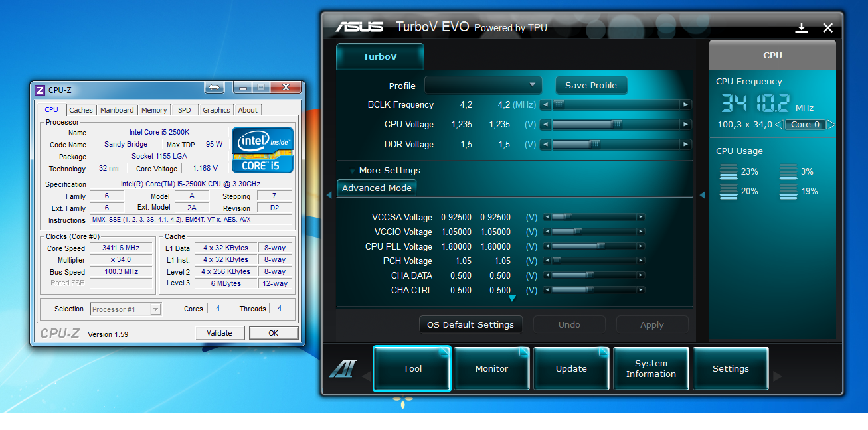Viewport: 868px width, 430px height.
Task: Open the Graphics tab in CPU-Z
Action: point(217,110)
